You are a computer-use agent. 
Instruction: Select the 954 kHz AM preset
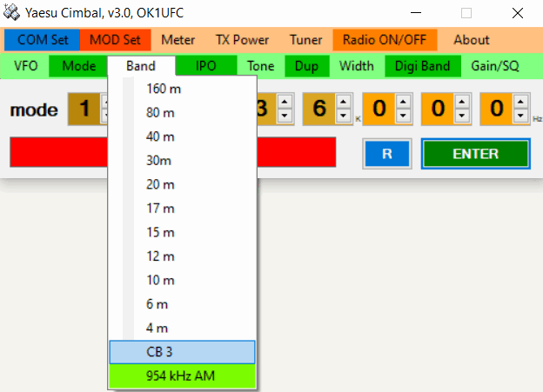point(182,375)
